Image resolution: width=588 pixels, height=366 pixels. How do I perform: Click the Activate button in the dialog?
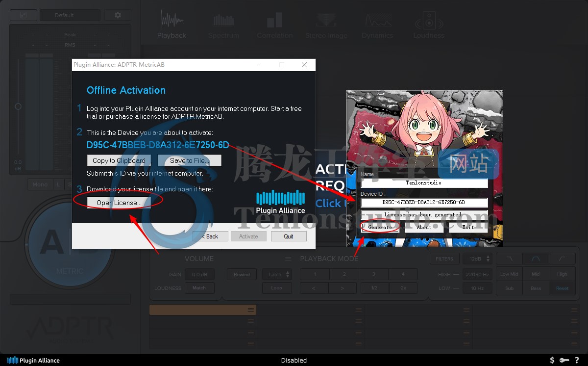pos(248,236)
